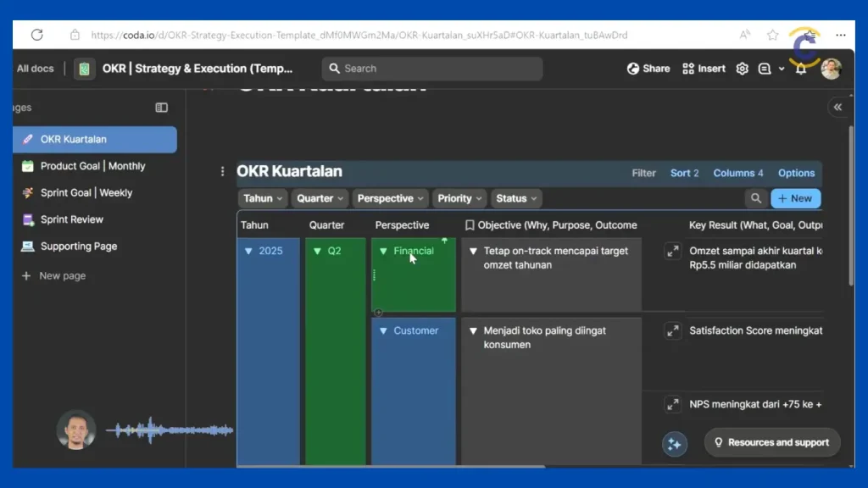Click the table search magnifier icon
Viewport: 868px width, 488px height.
coord(755,198)
